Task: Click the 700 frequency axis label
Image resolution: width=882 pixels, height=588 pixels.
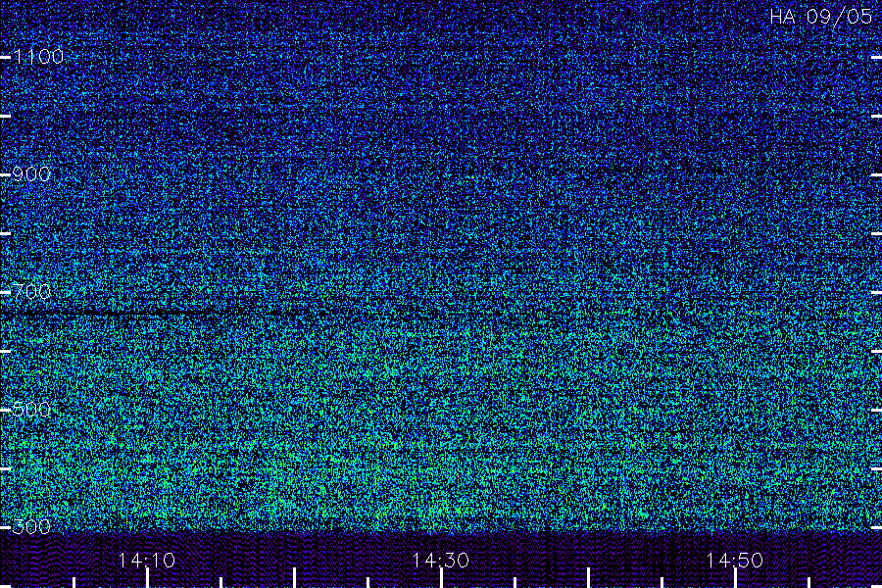Action: click(31, 292)
